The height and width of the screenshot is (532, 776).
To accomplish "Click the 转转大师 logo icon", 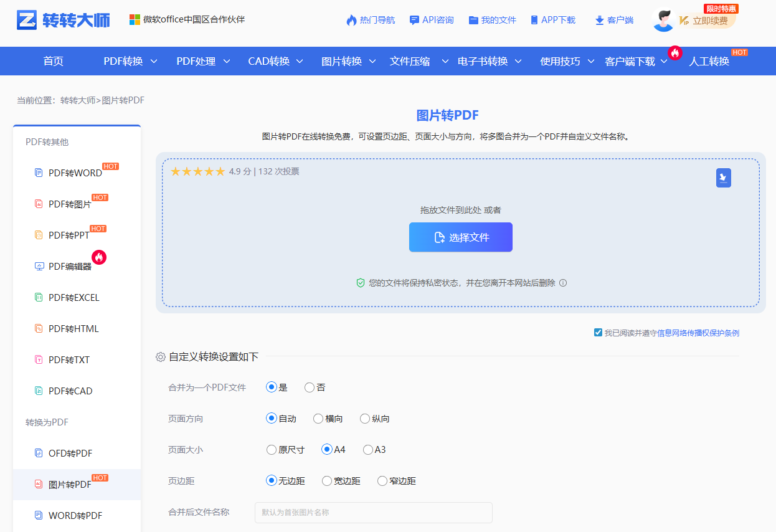I will pos(26,19).
